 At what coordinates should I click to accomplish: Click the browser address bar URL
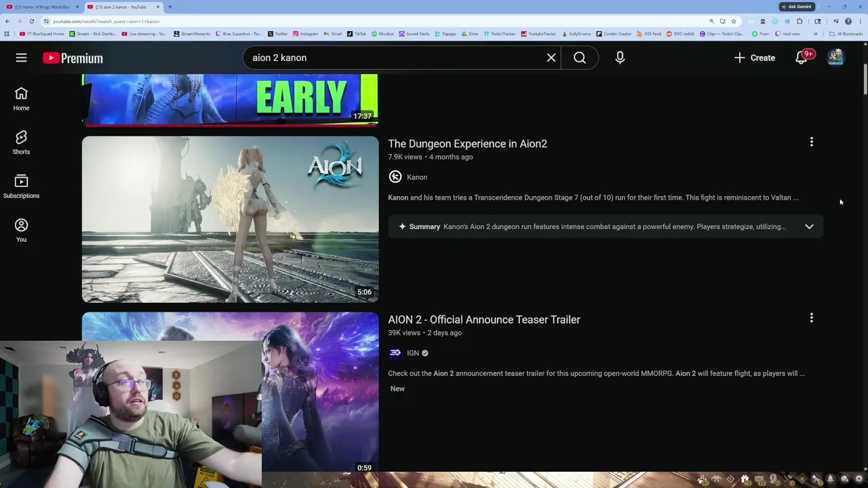pos(106,21)
